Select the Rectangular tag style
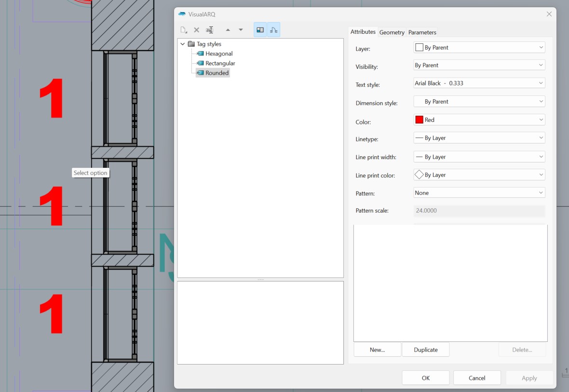The height and width of the screenshot is (392, 569). point(220,63)
